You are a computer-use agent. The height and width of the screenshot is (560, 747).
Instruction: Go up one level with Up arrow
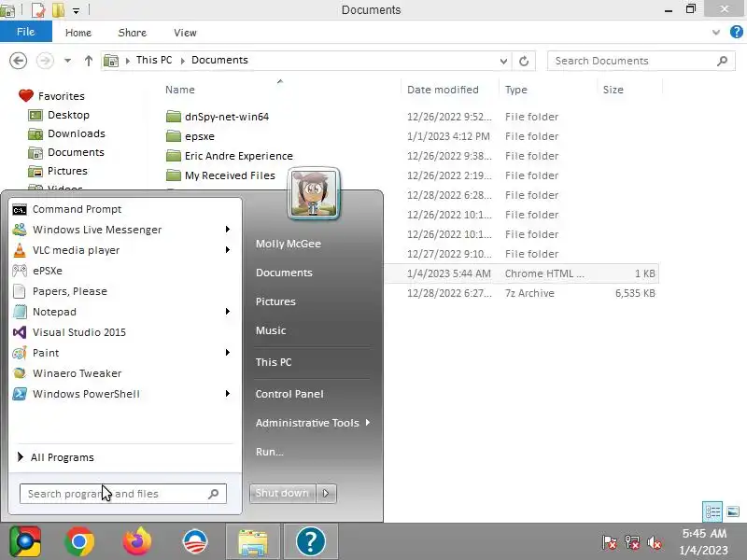pos(88,61)
